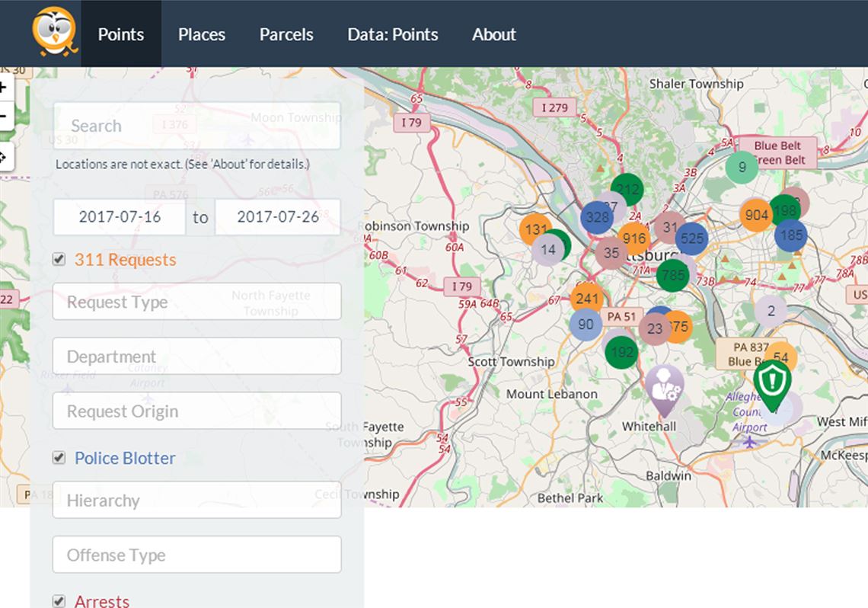The width and height of the screenshot is (868, 608).
Task: Disable the Police Blotter layer checkbox
Action: [x=59, y=457]
